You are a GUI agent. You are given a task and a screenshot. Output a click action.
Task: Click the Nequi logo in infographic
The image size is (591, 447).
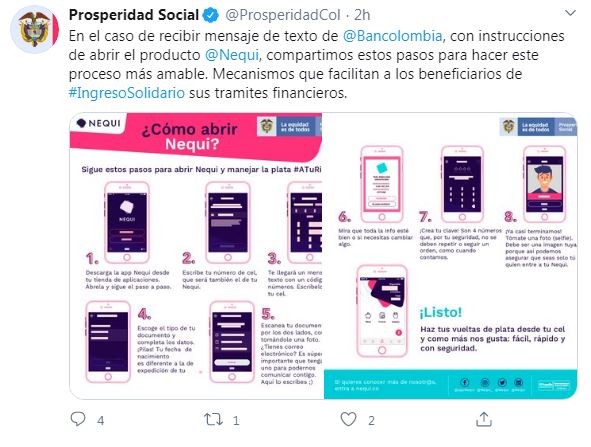[98, 123]
